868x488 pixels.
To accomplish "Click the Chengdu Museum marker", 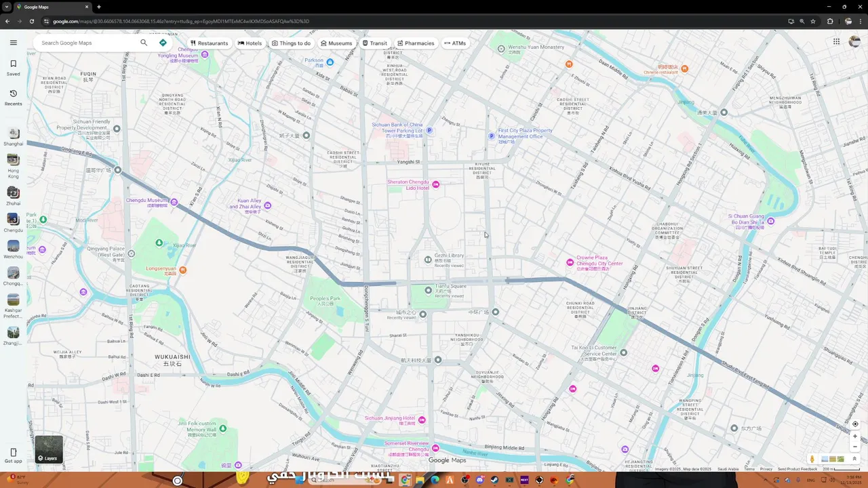I will (174, 202).
